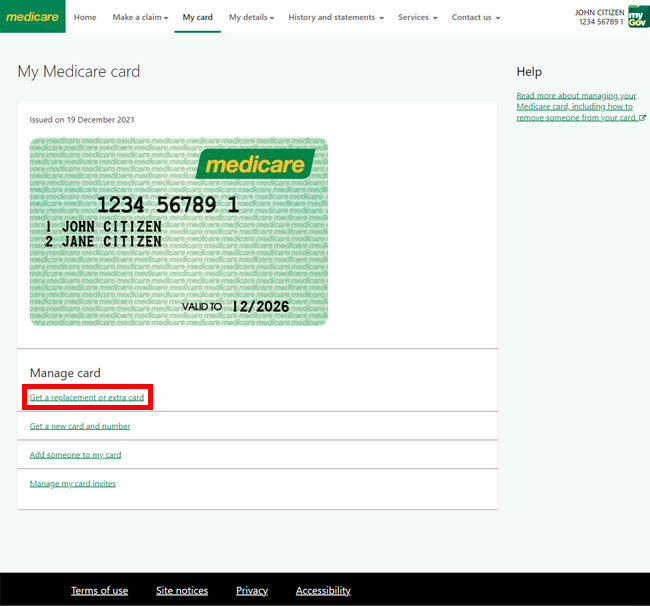Click the medicare logo in header

point(32,17)
